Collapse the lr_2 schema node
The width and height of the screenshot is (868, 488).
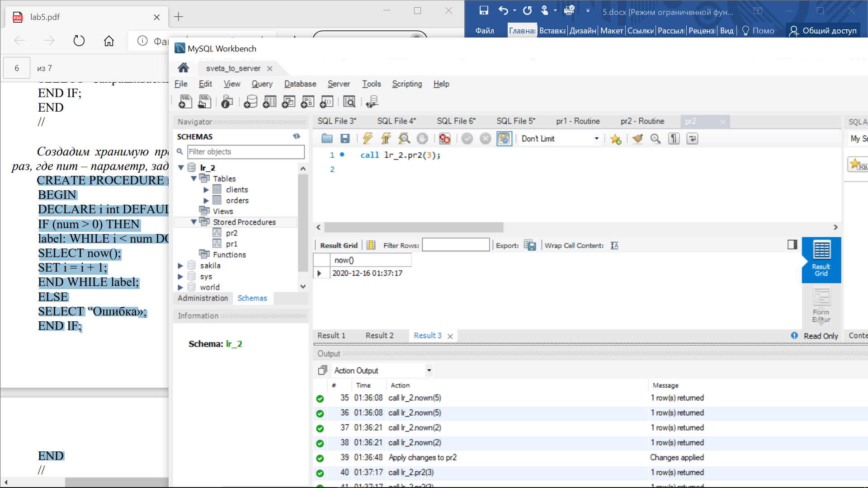pos(181,168)
